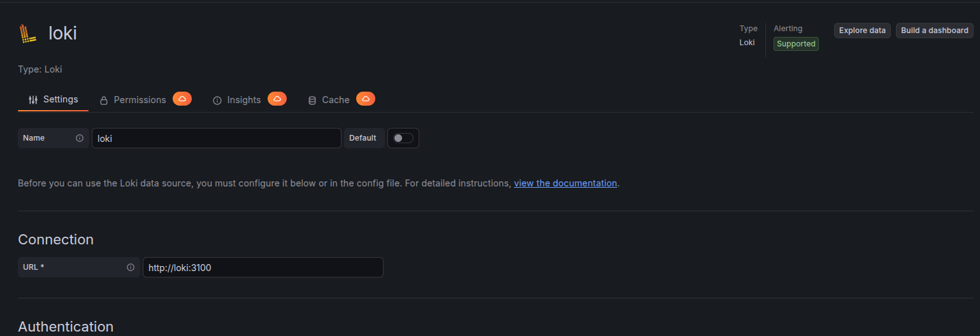Toggle the Default data source switch
This screenshot has height=336, width=980.
pos(403,138)
